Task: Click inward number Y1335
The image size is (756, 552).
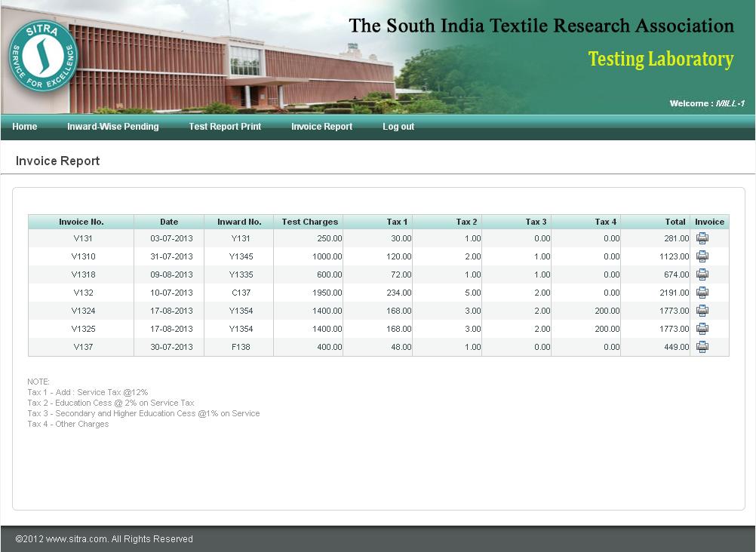Action: (x=241, y=274)
